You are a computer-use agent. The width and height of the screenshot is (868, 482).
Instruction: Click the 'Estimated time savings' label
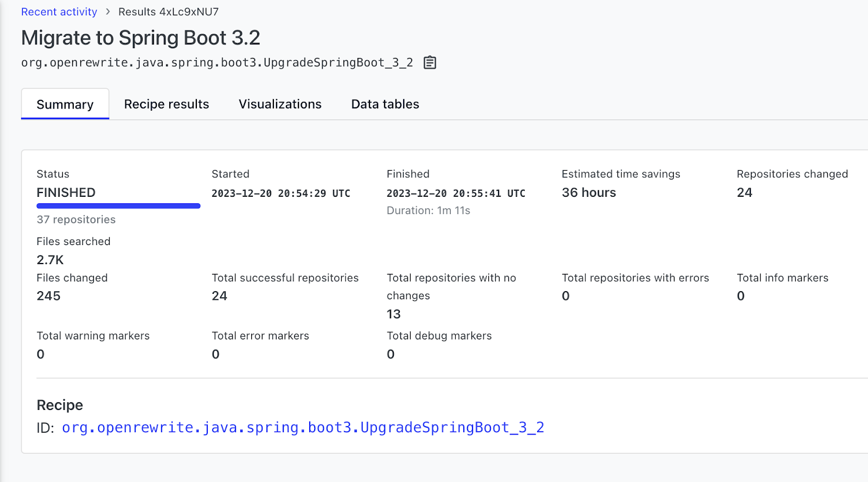click(621, 174)
